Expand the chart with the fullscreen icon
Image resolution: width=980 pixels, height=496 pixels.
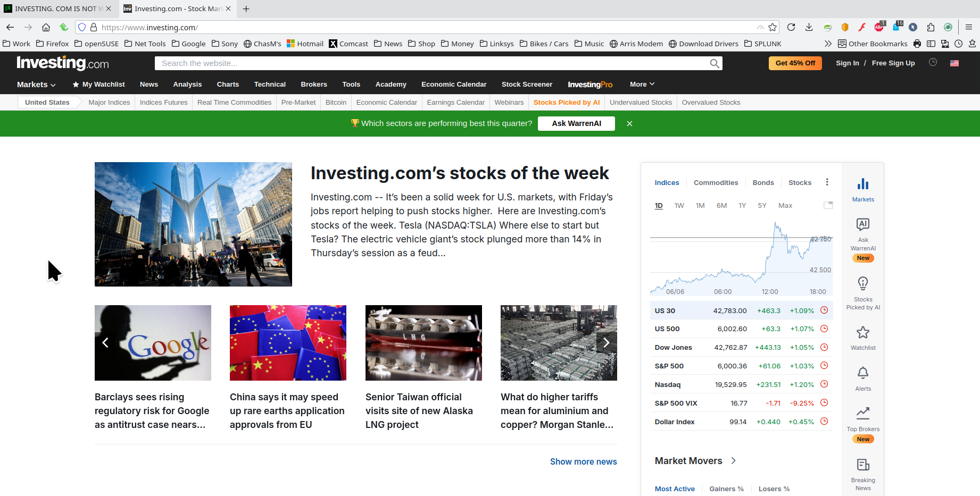tap(828, 205)
